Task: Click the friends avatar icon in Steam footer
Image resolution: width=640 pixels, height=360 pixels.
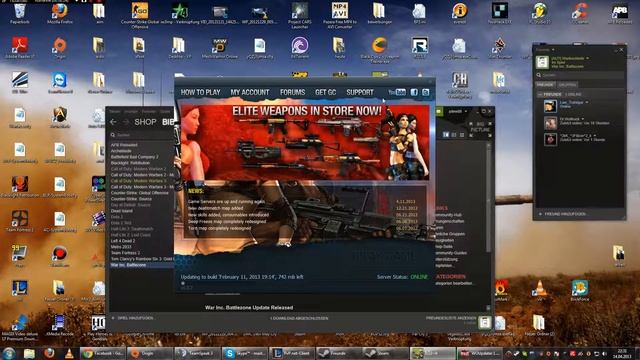Action: point(484,322)
